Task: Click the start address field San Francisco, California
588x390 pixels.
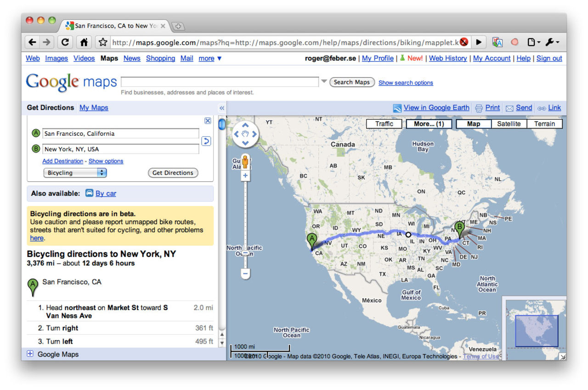Action: click(x=121, y=134)
